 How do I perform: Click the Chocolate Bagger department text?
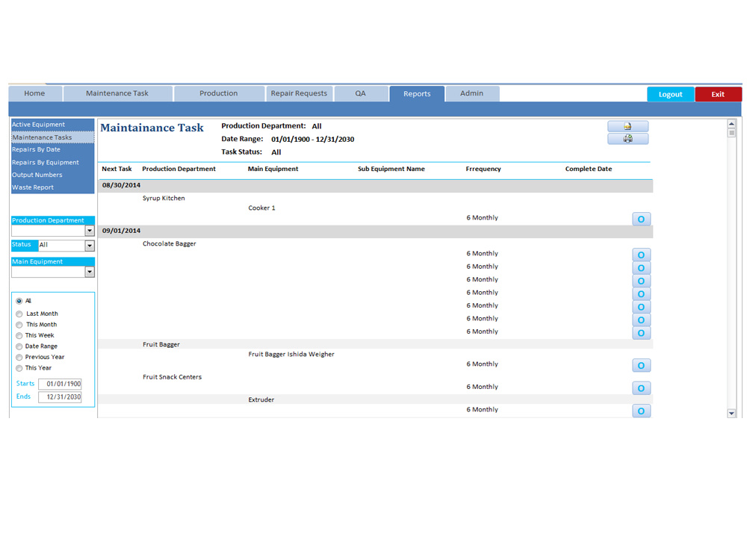pos(169,244)
